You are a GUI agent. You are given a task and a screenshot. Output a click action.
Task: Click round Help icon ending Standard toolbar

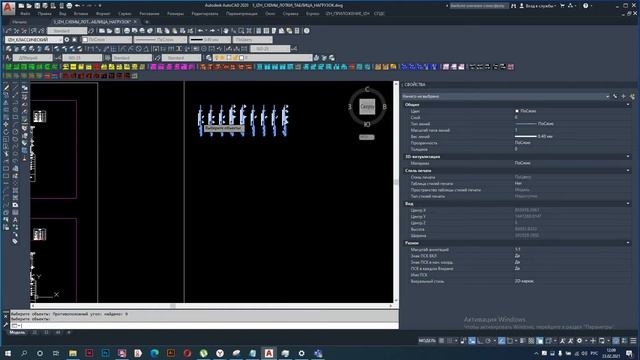point(307,31)
